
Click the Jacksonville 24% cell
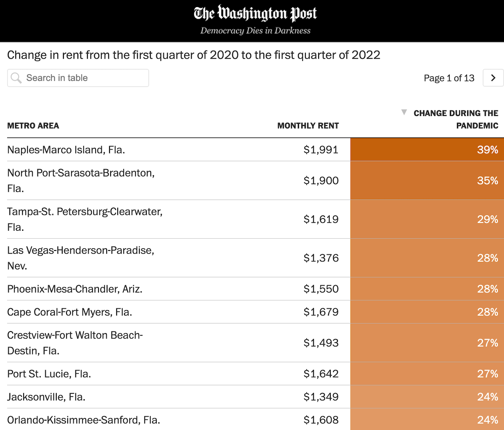pos(427,397)
